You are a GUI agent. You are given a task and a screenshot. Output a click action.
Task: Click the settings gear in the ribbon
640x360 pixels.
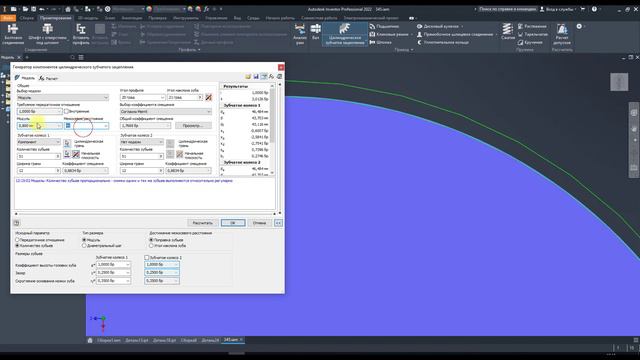[579, 27]
